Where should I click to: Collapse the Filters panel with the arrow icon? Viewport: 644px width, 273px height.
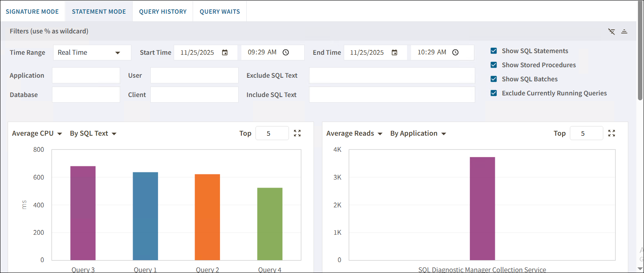624,31
